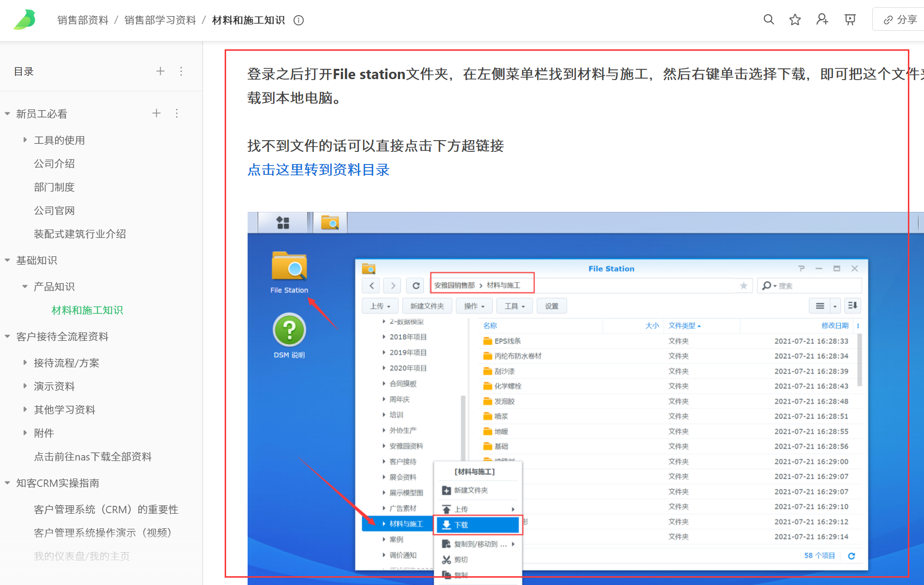This screenshot has height=585, width=924.
Task: Click the 设置 button in File Station toolbar
Action: tap(551, 306)
